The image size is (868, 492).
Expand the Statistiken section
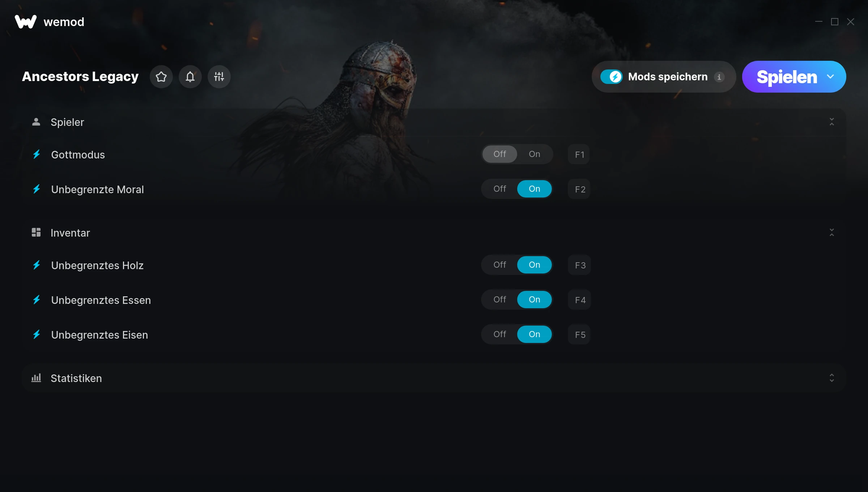tap(831, 378)
